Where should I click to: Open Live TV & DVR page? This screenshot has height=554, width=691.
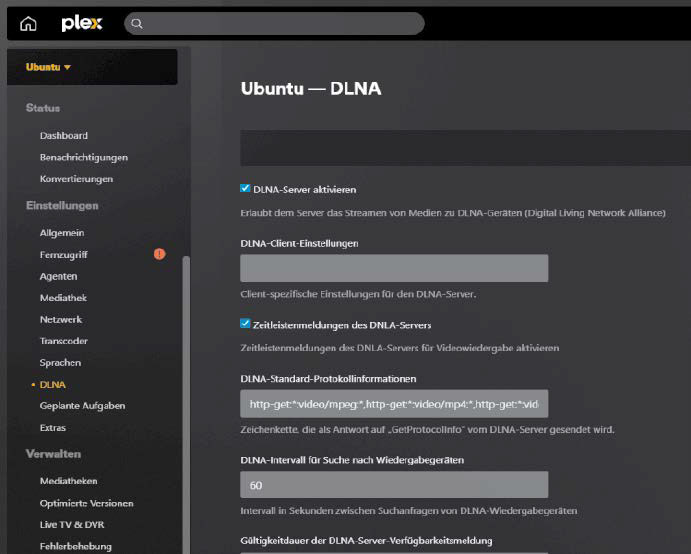click(x=72, y=525)
